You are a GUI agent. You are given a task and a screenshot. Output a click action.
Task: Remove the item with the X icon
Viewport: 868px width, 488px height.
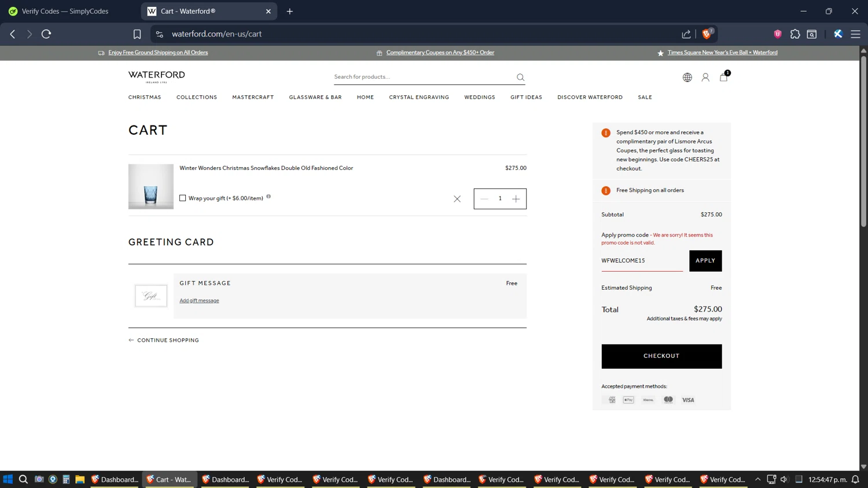tap(457, 199)
